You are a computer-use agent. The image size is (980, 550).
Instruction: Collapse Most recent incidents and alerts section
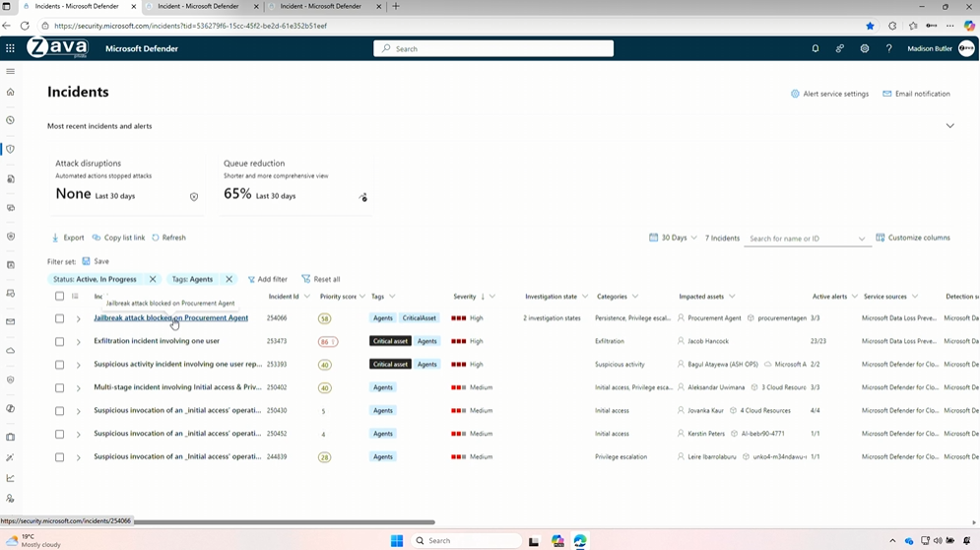(950, 126)
